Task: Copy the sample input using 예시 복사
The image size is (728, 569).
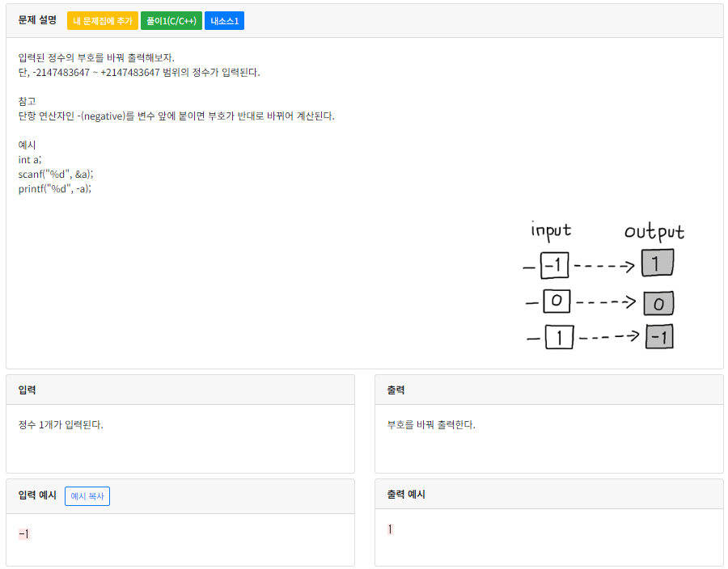Action: pos(87,496)
